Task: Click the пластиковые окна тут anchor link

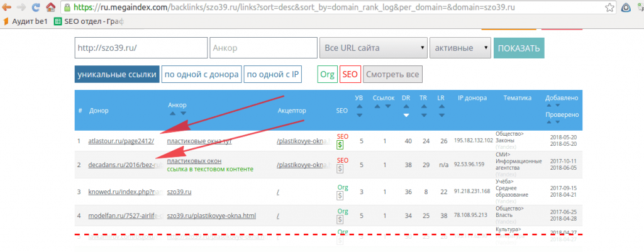Action: 198,141
